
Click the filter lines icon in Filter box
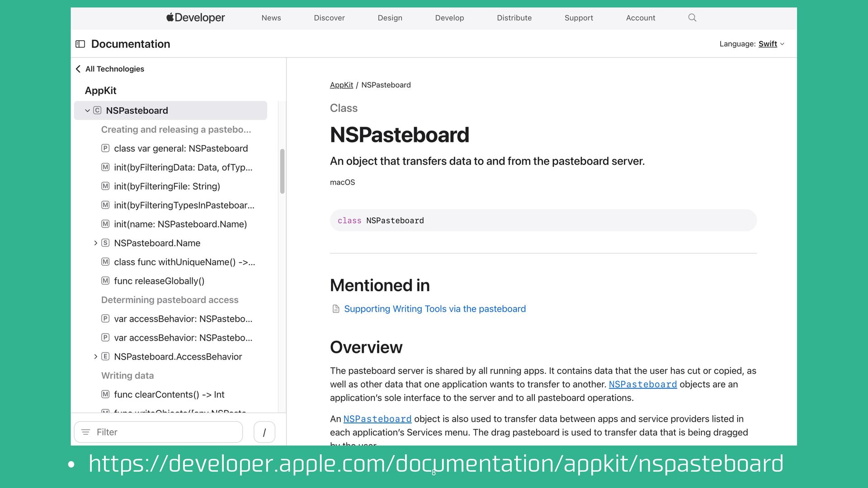pos(85,432)
